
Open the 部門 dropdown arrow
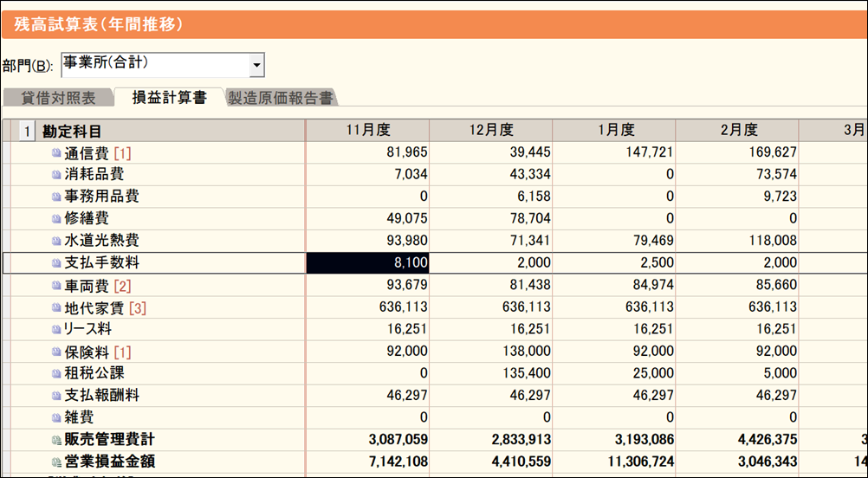click(256, 65)
